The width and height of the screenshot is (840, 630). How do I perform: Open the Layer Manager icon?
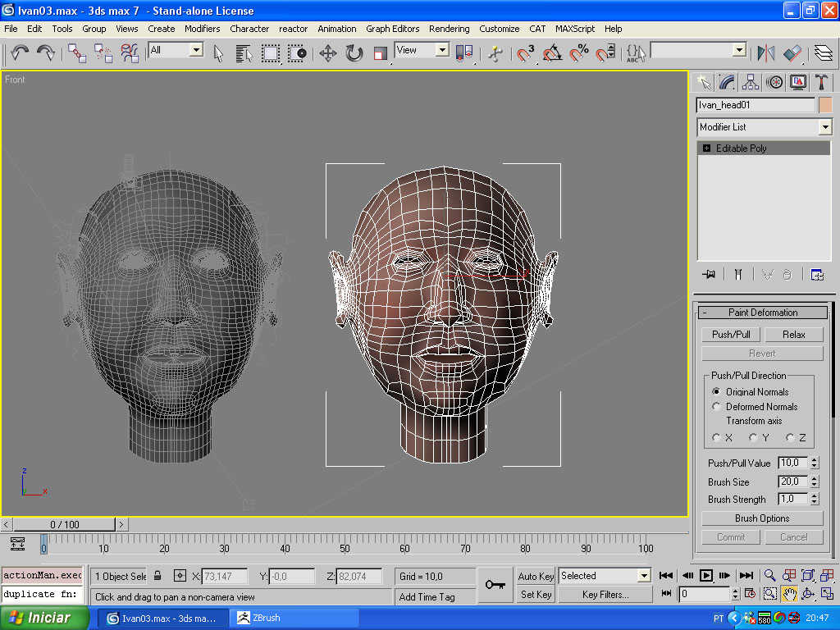[x=824, y=53]
